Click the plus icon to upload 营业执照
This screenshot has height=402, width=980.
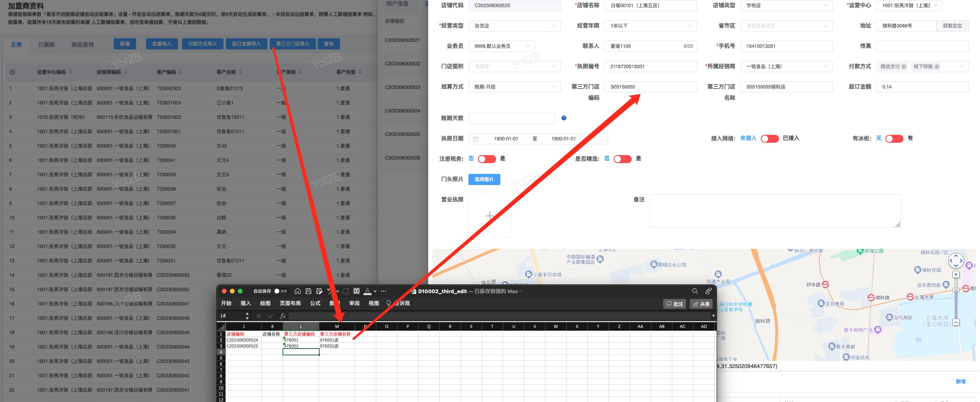[490, 216]
